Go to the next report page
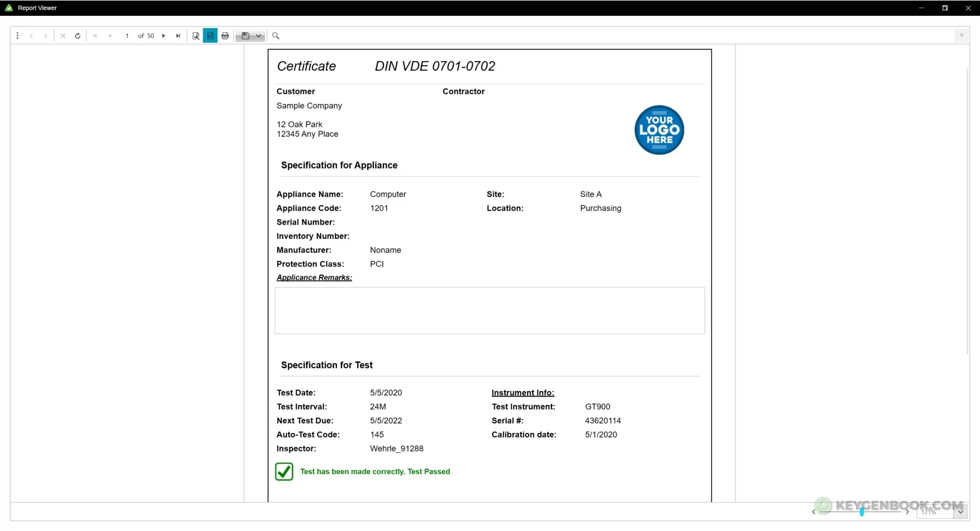The width and height of the screenshot is (980, 531). (163, 36)
